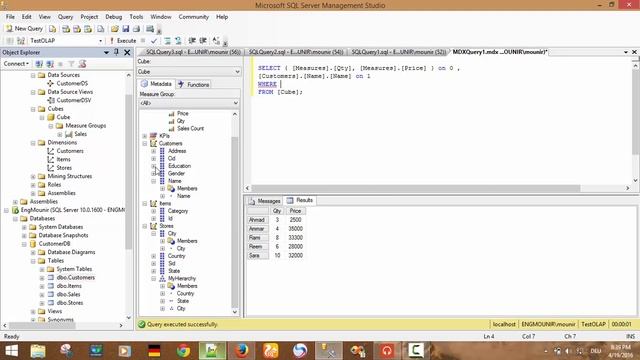The image size is (640, 360).
Task: Click the Price column header in results
Action: point(296,211)
